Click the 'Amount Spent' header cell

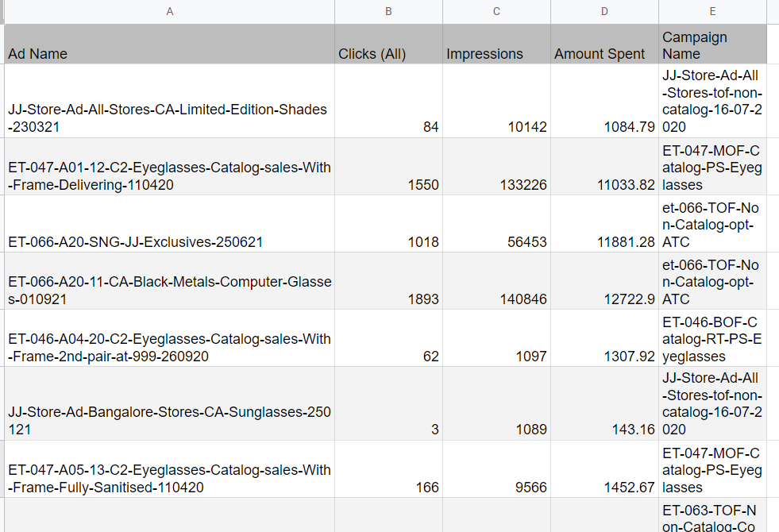tap(604, 44)
